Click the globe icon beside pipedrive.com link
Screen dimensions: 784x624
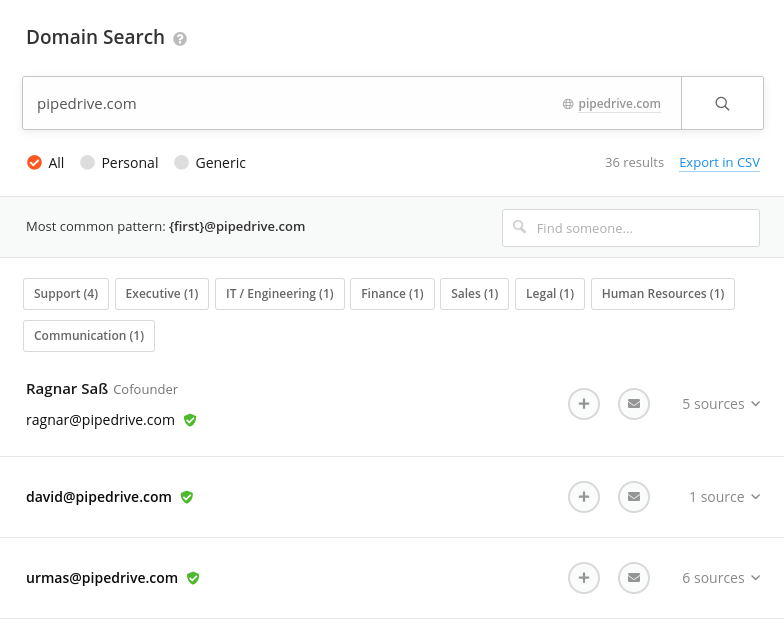(x=568, y=104)
